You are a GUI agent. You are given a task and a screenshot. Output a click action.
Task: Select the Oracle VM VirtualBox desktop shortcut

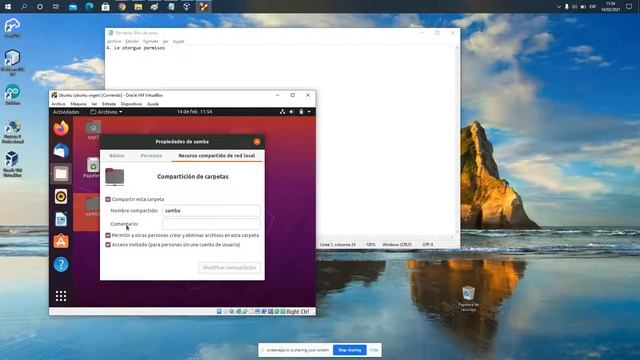(12, 164)
